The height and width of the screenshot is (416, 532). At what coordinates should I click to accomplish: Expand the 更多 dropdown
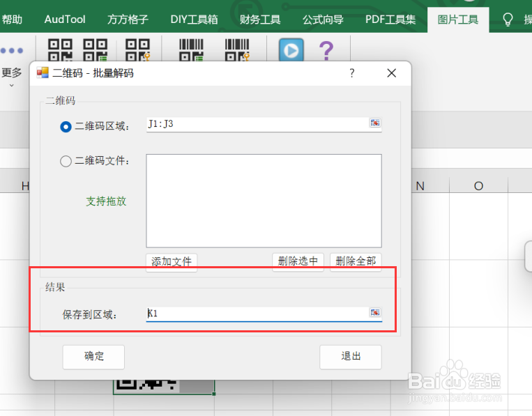coord(12,77)
